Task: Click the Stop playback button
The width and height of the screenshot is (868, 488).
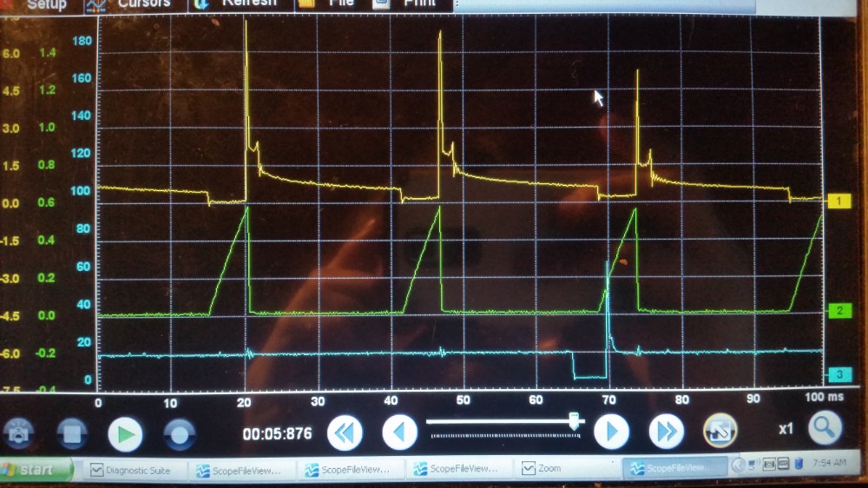Action: point(72,432)
